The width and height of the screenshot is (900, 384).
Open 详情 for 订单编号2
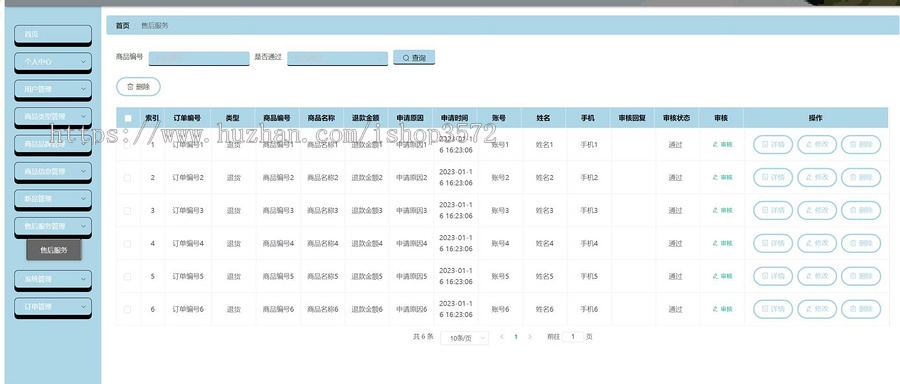click(773, 177)
